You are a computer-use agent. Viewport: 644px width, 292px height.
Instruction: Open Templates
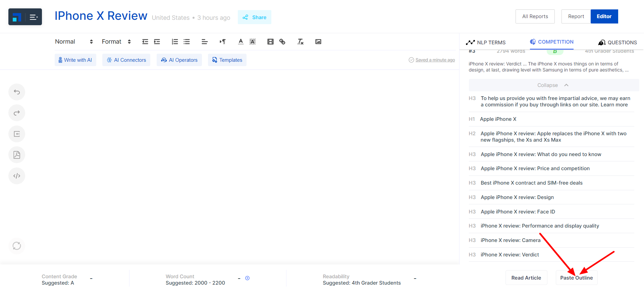(x=227, y=60)
